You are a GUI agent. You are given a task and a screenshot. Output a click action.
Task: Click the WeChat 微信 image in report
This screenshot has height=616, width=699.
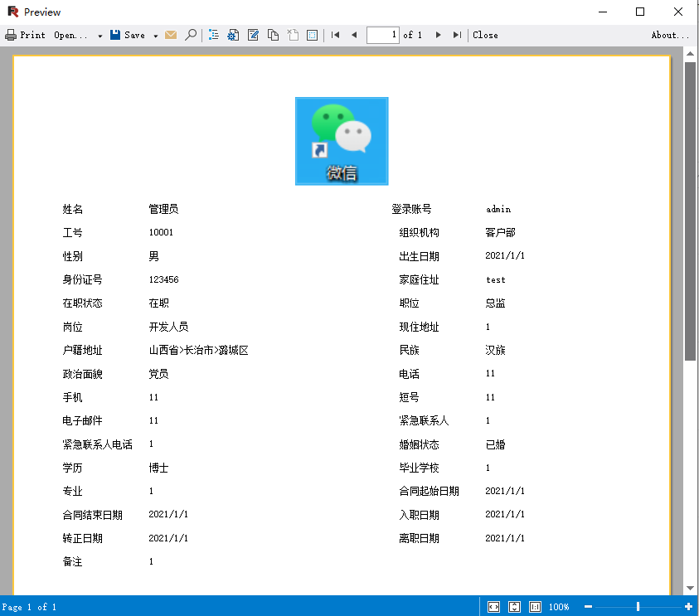(x=342, y=141)
